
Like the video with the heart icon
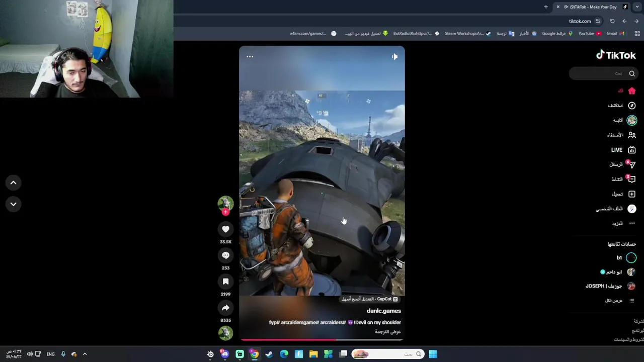[225, 229]
